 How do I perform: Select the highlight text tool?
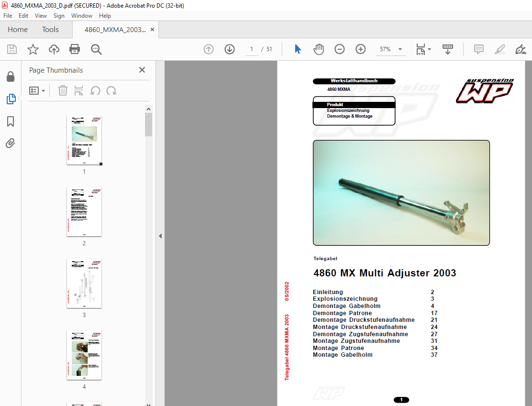tap(500, 50)
